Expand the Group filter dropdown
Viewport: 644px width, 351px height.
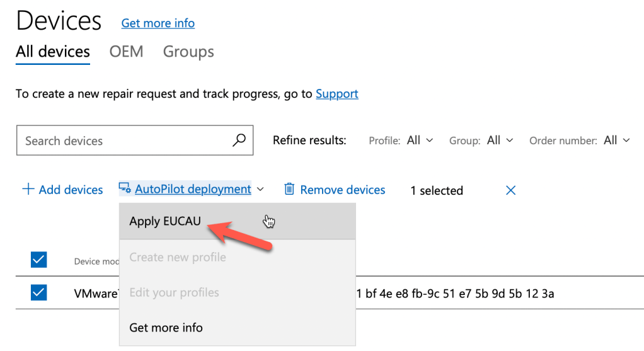pyautogui.click(x=500, y=141)
